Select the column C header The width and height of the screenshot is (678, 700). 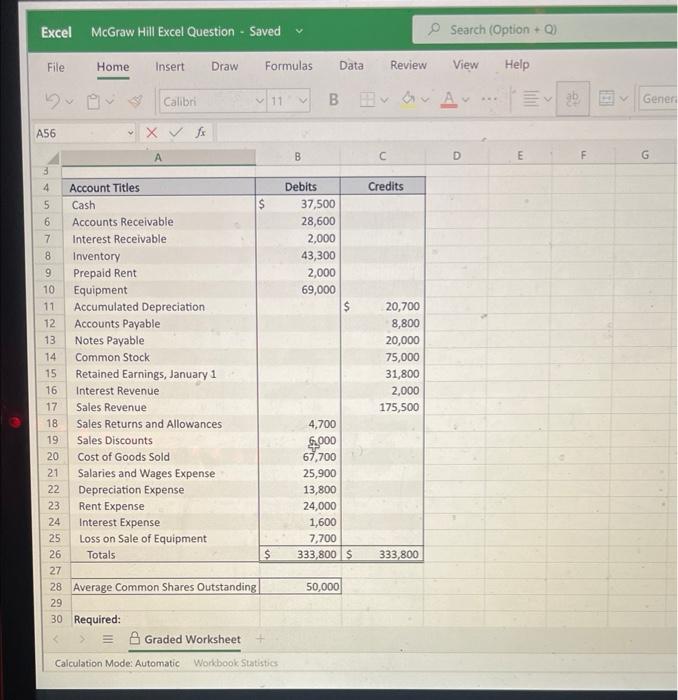point(383,156)
